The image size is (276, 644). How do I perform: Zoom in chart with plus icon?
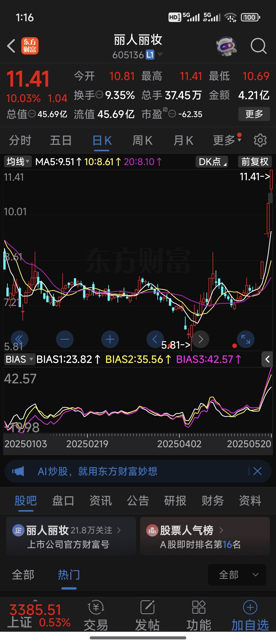coord(110,339)
